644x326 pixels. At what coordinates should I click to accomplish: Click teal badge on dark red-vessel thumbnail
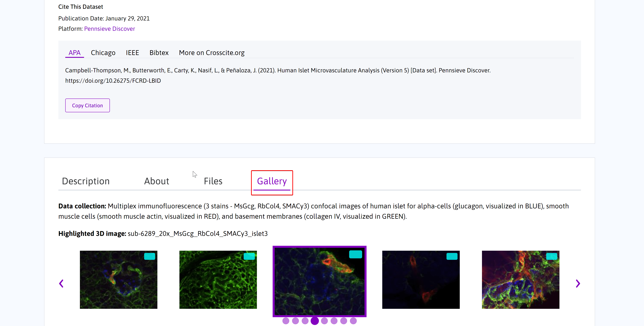(452, 256)
